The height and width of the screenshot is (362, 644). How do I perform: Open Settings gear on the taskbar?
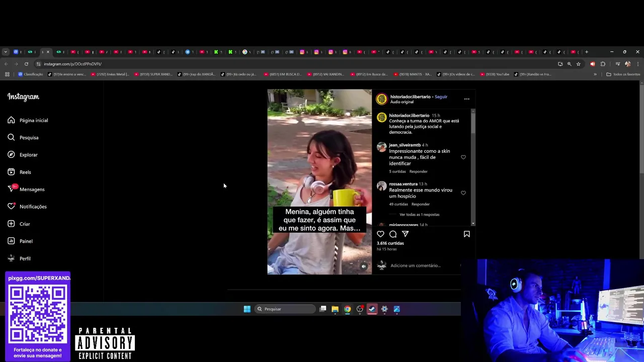[384, 309]
